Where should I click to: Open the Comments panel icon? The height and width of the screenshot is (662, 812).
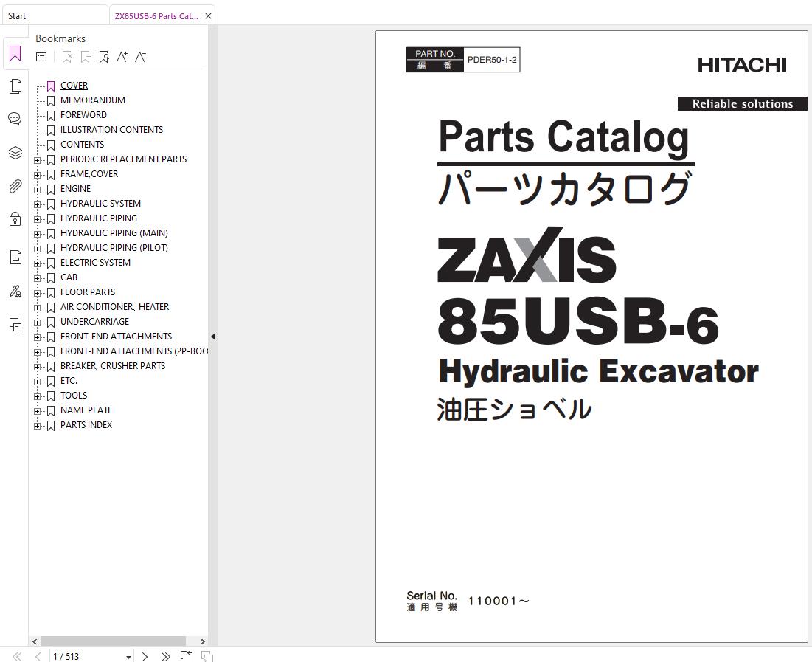pyautogui.click(x=15, y=120)
